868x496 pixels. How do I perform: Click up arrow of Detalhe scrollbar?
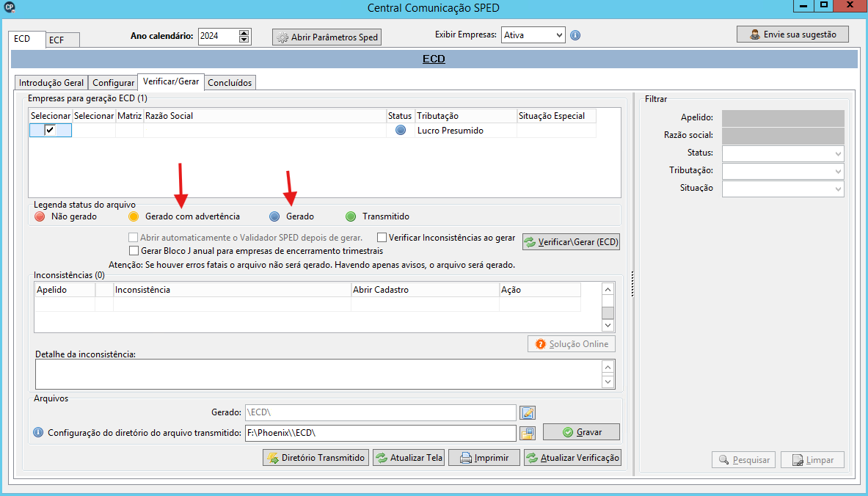point(608,368)
